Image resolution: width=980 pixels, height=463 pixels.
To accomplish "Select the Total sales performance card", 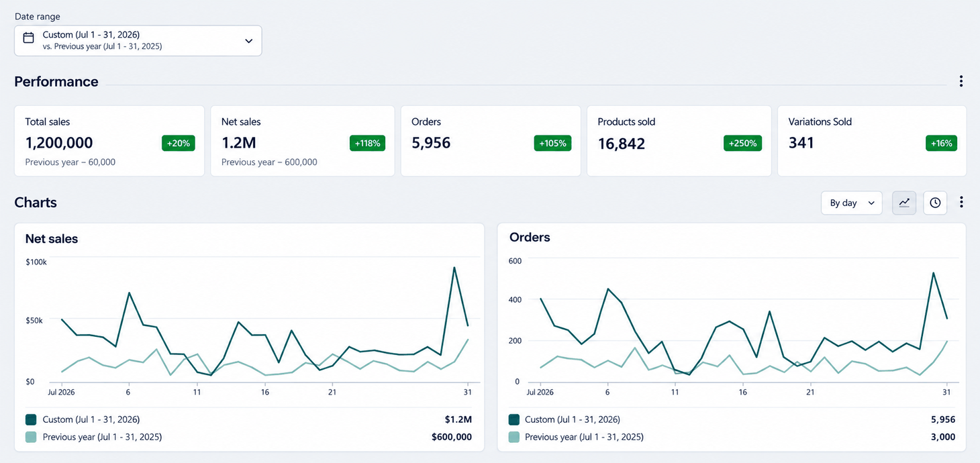I will [109, 141].
